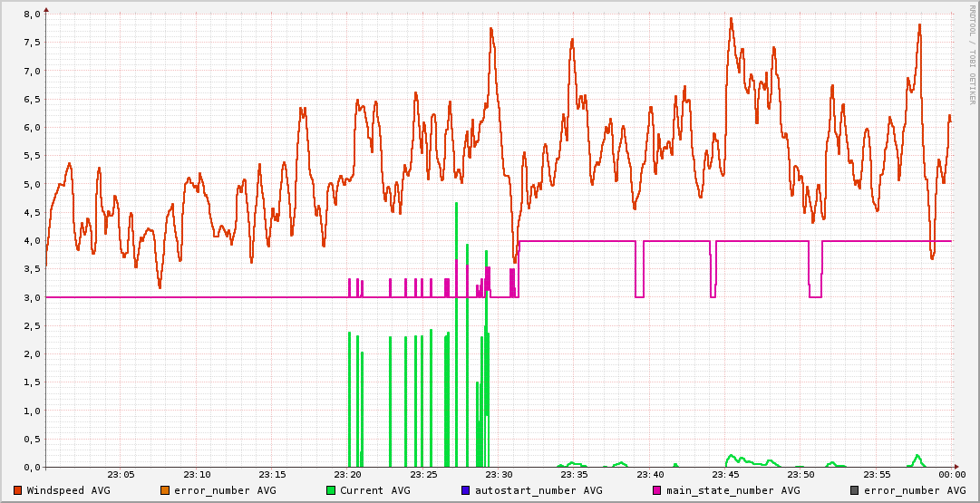
Task: Select the Current AVG legend label
Action: pos(374,490)
